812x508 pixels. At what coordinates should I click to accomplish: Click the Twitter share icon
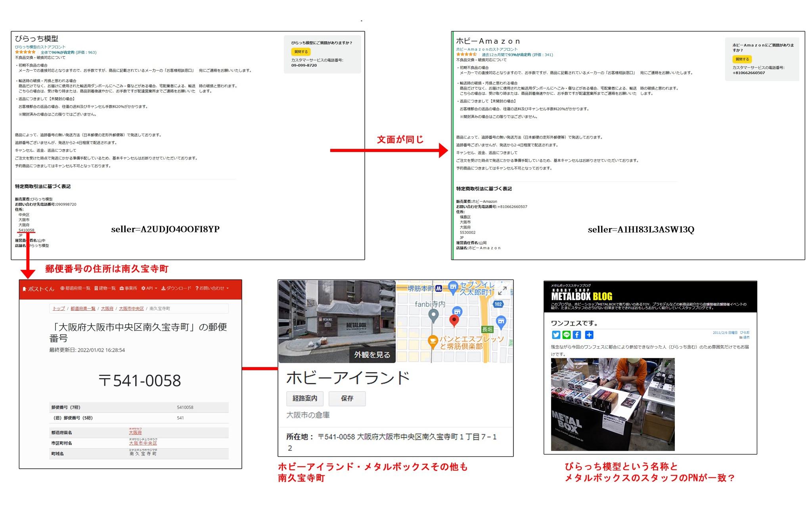pyautogui.click(x=556, y=335)
